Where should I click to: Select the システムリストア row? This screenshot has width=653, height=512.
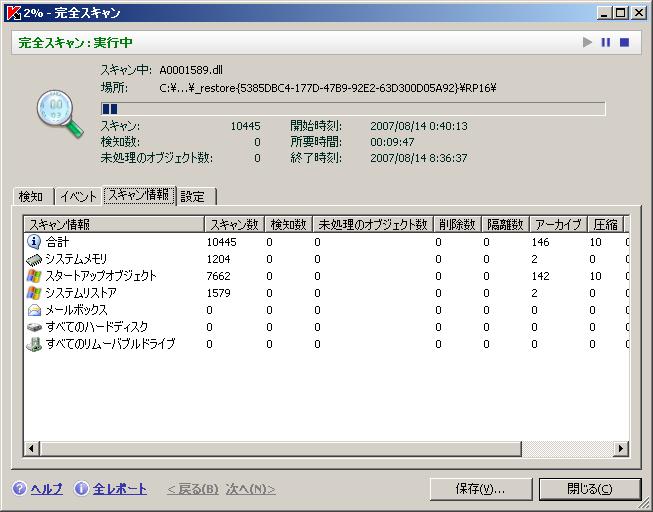(x=80, y=293)
